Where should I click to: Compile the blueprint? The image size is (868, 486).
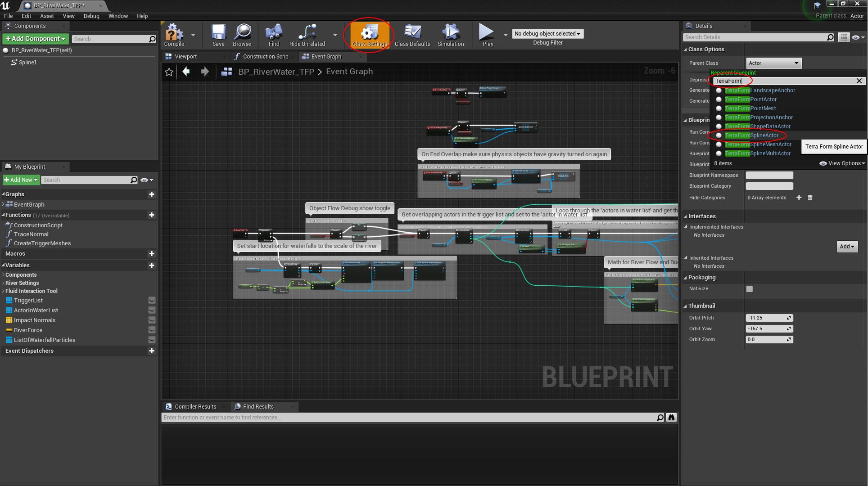pyautogui.click(x=174, y=35)
